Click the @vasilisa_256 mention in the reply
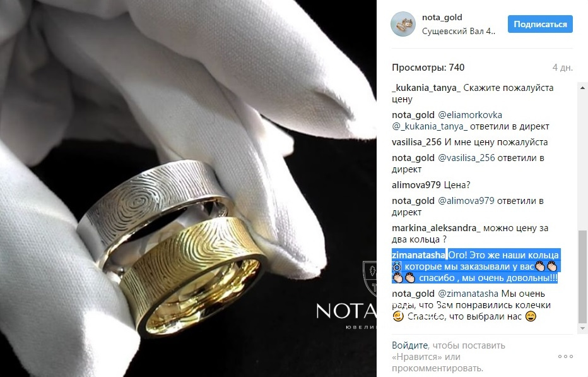 click(466, 158)
